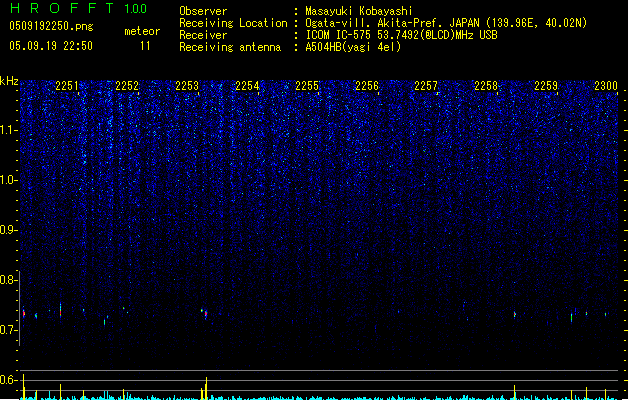Click the 1.1 kHz axis label

pos(9,130)
